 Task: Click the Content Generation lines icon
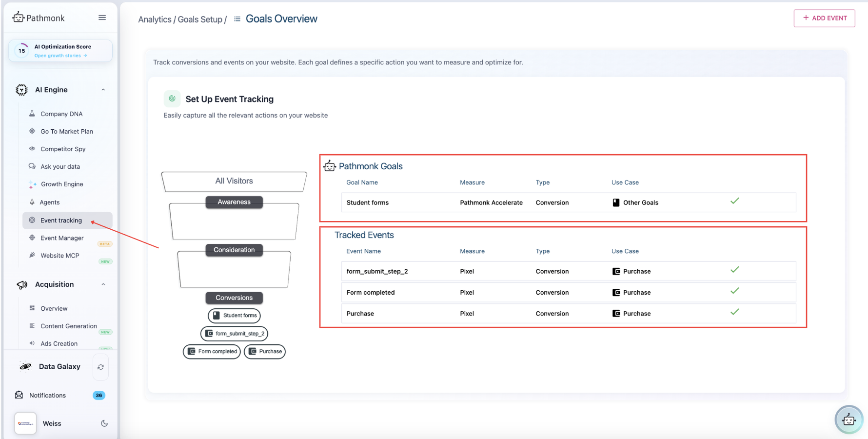coord(32,326)
